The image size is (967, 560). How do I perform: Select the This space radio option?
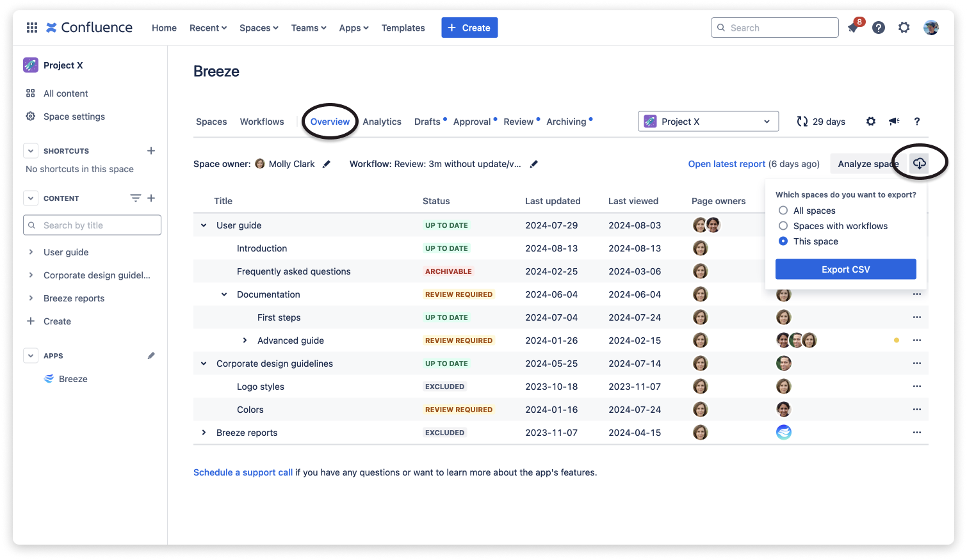(783, 241)
